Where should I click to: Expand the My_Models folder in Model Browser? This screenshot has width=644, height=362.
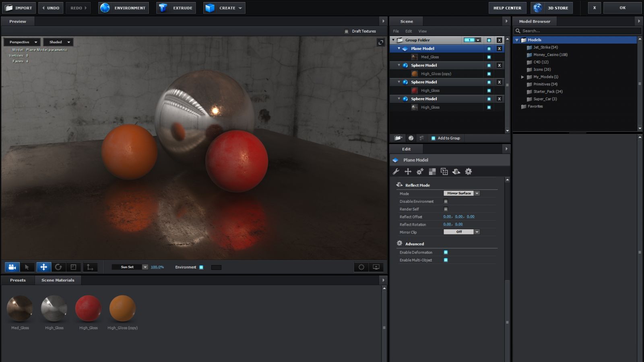click(x=522, y=77)
